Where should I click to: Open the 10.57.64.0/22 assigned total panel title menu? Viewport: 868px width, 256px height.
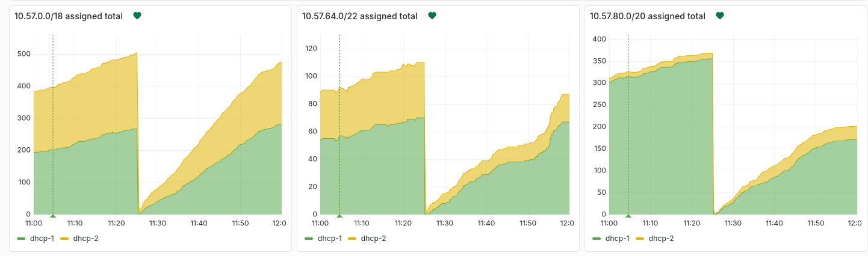pyautogui.click(x=359, y=16)
